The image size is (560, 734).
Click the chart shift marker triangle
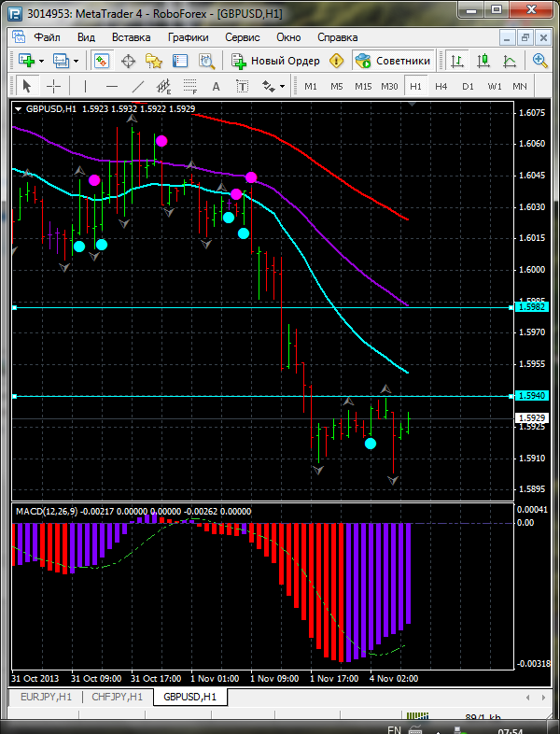(413, 104)
